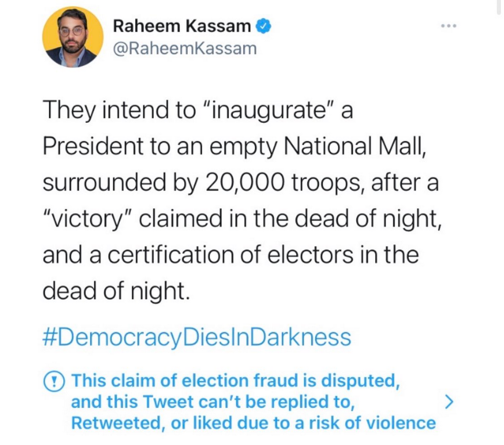Expand the disputed claim notice chevron
This screenshot has width=504, height=445.
449,402
